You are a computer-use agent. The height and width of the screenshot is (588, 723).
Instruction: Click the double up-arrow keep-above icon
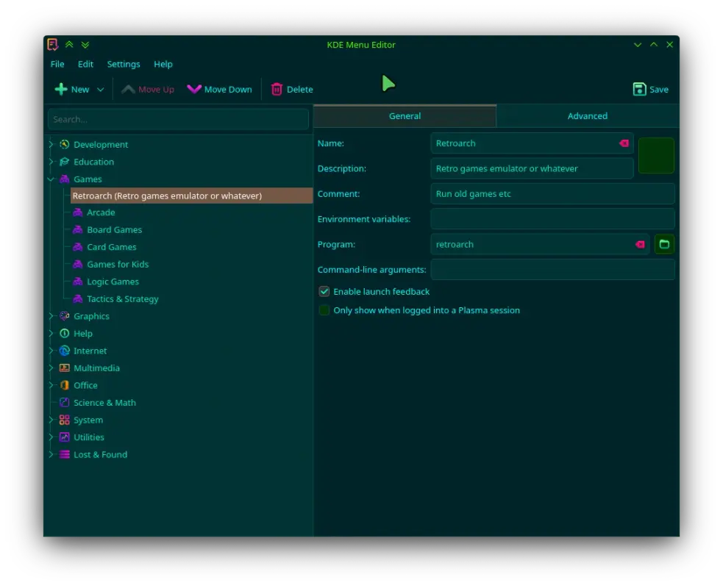pyautogui.click(x=69, y=44)
